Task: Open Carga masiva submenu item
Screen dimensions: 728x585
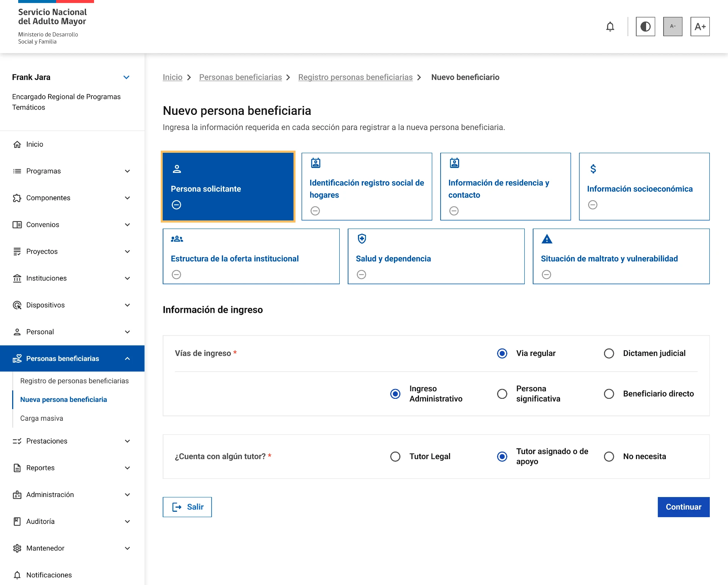Action: [x=42, y=419]
